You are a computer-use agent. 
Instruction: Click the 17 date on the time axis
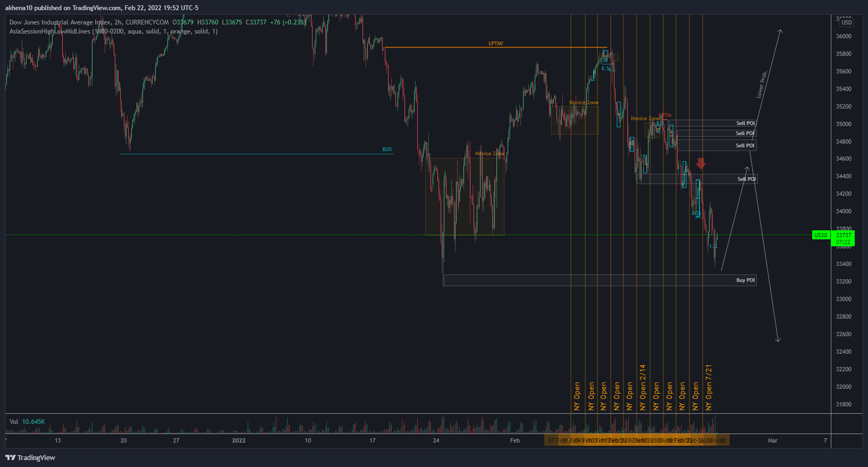[373, 440]
